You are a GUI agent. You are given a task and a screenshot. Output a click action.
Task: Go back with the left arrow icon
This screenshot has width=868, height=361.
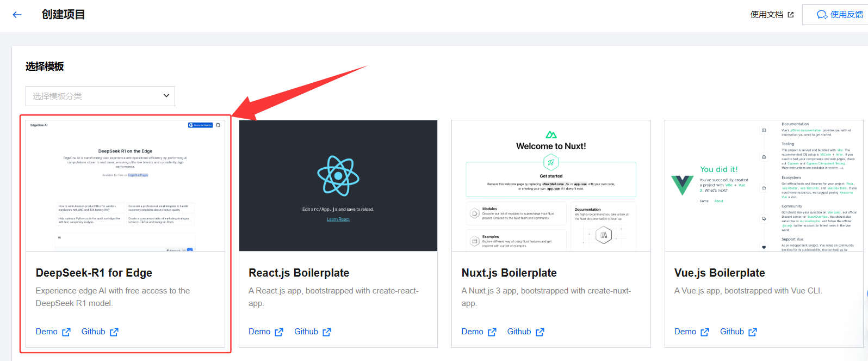point(17,15)
